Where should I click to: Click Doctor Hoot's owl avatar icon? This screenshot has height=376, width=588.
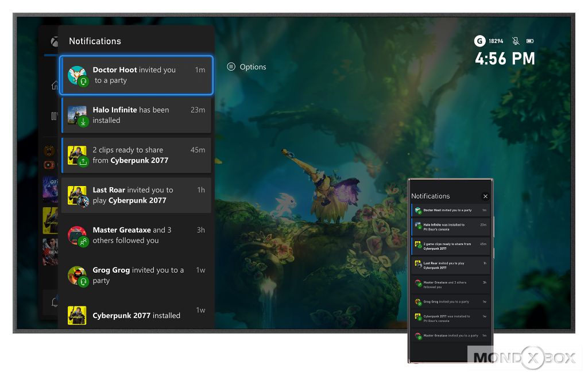pos(76,74)
